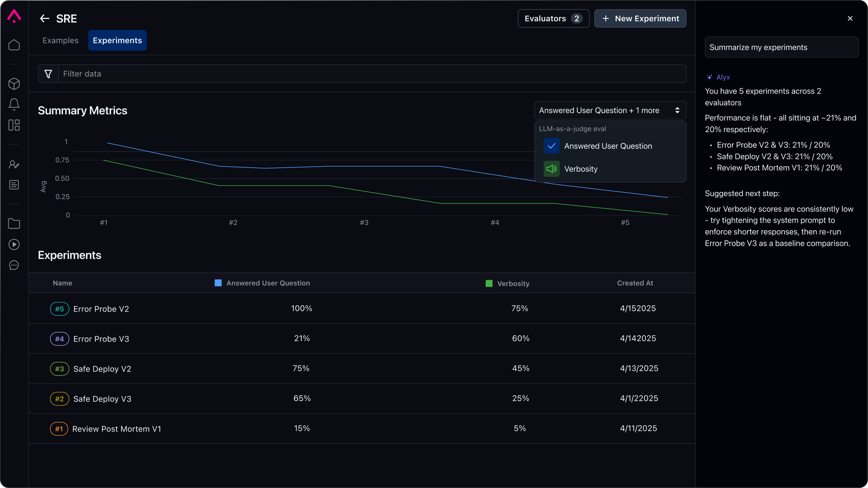868x488 pixels.
Task: Click the pink app logo icon
Action: tap(14, 16)
